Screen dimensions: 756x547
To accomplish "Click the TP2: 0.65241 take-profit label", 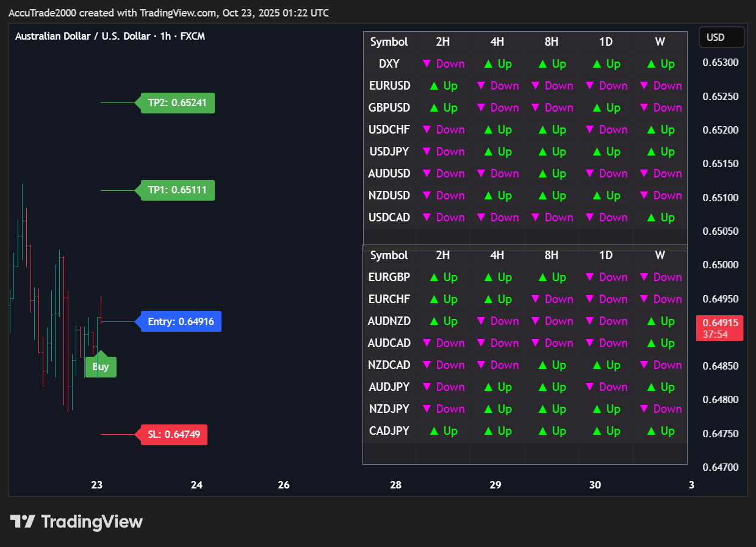I will click(178, 103).
